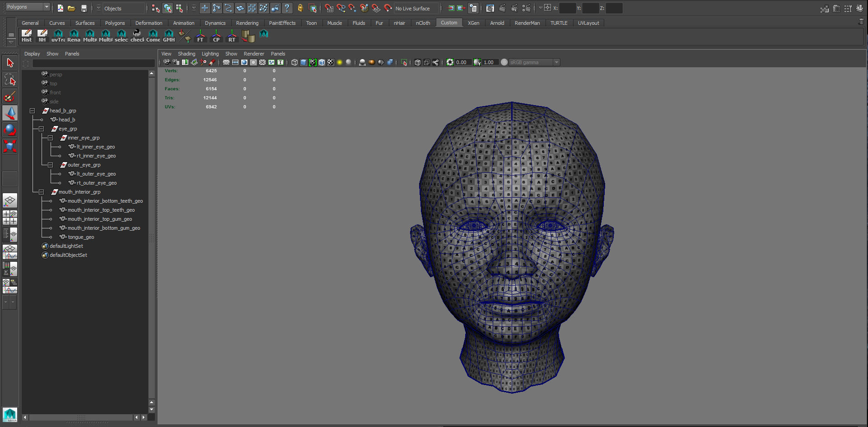The height and width of the screenshot is (427, 868).
Task: Click the exposure value field 0.00
Action: [x=462, y=62]
